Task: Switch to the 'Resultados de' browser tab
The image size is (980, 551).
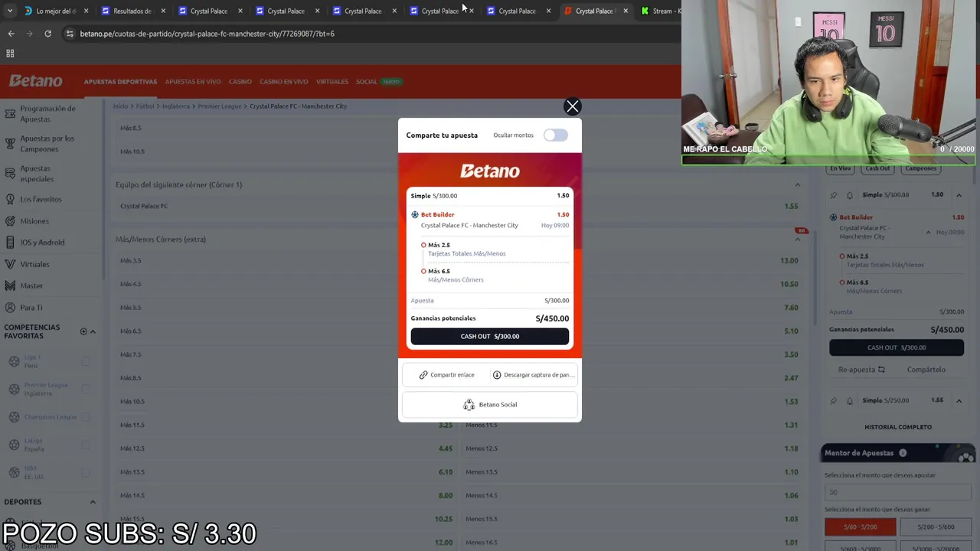Action: [x=132, y=11]
